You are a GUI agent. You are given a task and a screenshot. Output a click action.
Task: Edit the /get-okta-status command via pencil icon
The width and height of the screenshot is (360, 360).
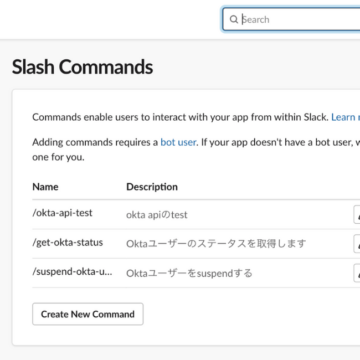point(357,244)
